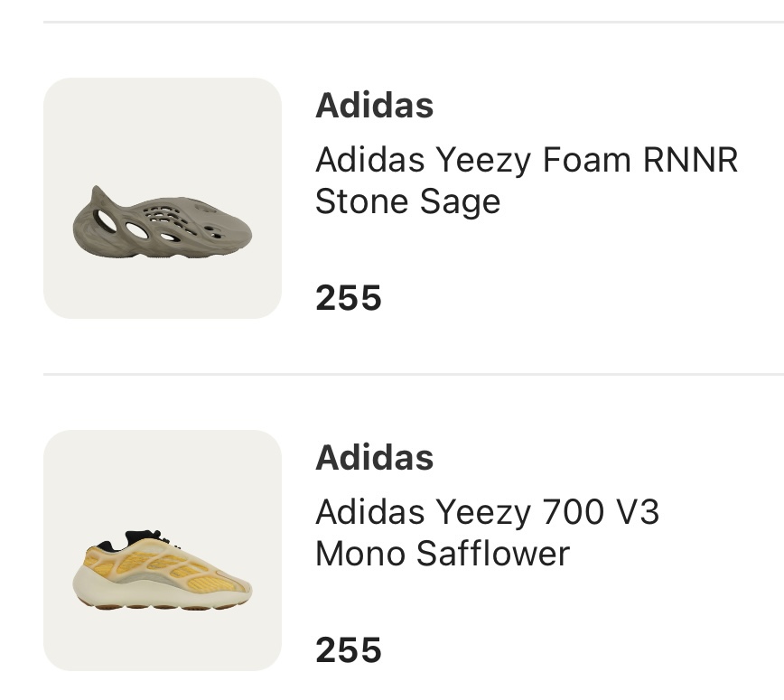This screenshot has width=784, height=700.
Task: Select Adidas brand label above Foam RNNR
Action: (375, 106)
